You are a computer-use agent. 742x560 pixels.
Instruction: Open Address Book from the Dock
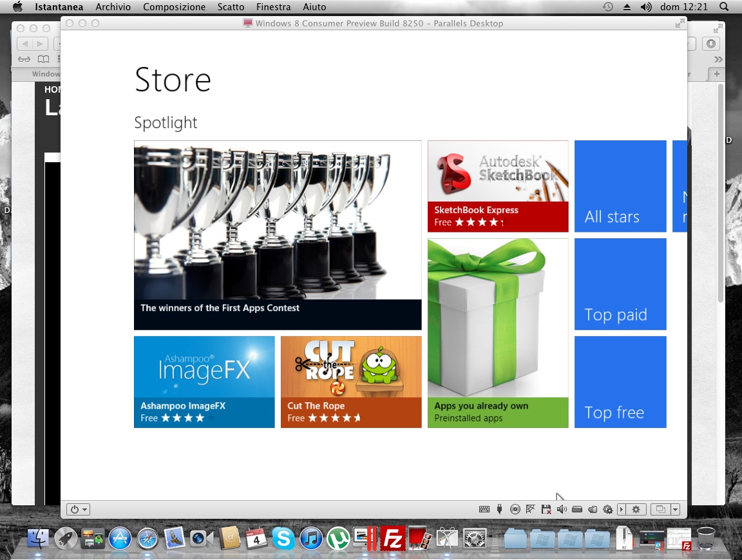point(229,539)
